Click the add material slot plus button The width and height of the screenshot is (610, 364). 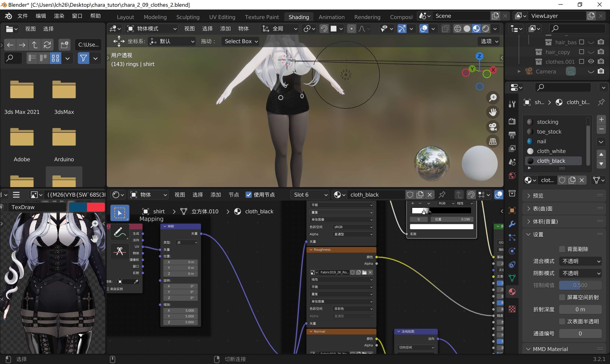coord(601,119)
